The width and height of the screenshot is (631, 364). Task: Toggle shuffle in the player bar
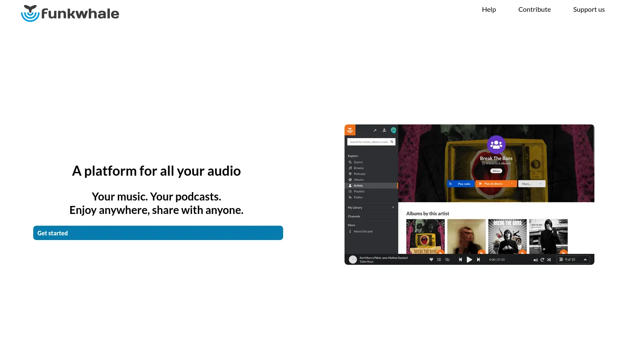point(549,260)
